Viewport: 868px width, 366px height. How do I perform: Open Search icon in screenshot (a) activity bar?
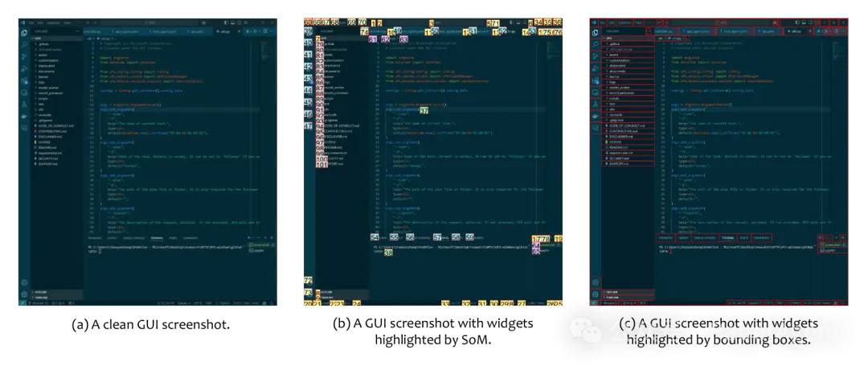pyautogui.click(x=24, y=45)
